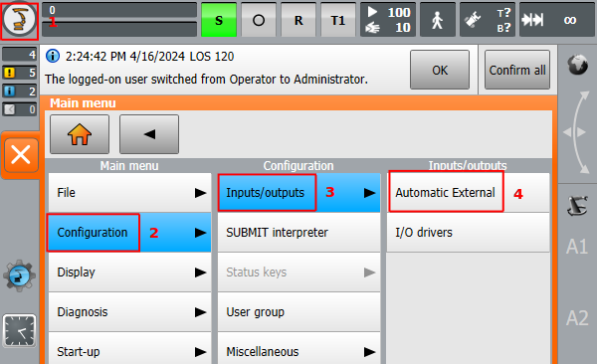Expand the Inputs/outputs submenu arrow
Image resolution: width=597 pixels, height=364 pixels.
tap(369, 193)
